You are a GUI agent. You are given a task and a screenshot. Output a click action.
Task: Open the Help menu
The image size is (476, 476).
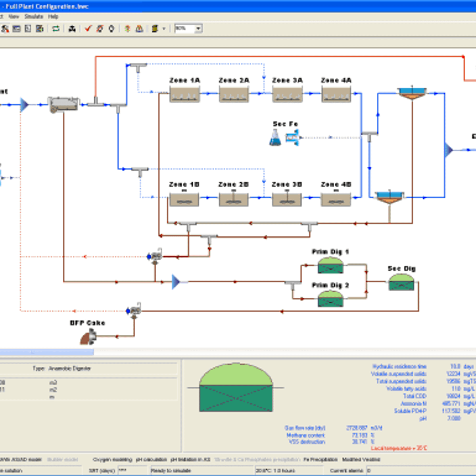(x=53, y=17)
